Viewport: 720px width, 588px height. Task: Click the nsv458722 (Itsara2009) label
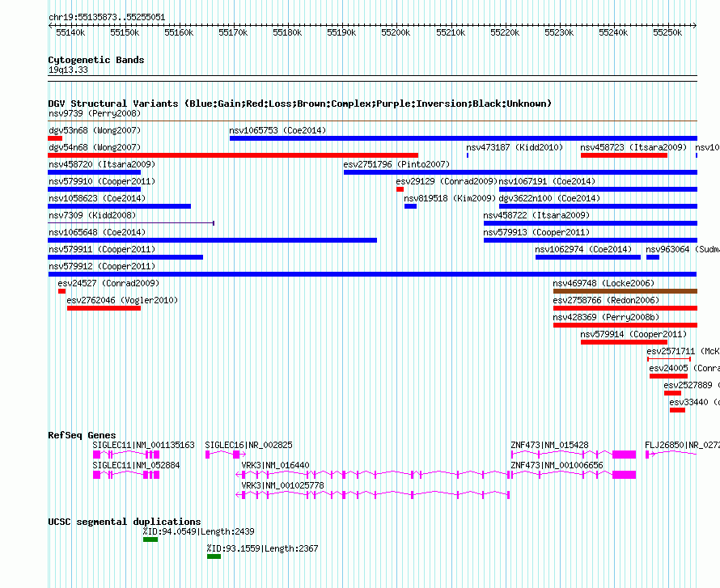536,215
